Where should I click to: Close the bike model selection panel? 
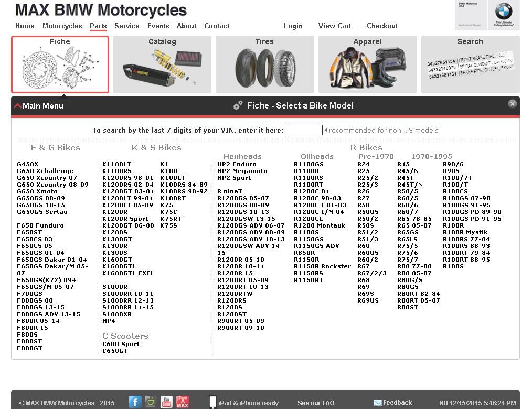[513, 103]
